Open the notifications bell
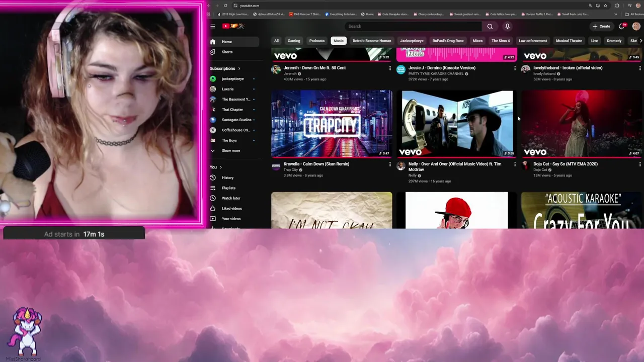 tap(622, 26)
